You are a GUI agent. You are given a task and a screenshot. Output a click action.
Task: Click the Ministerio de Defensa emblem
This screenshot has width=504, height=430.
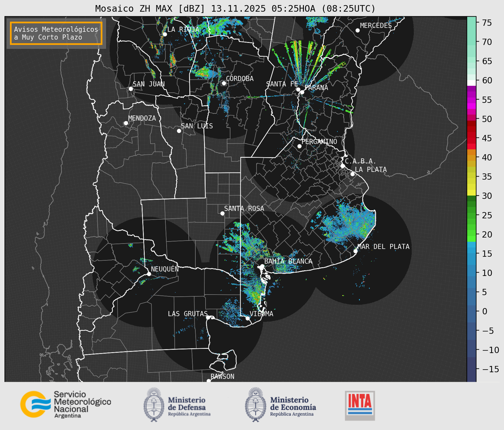(x=154, y=405)
